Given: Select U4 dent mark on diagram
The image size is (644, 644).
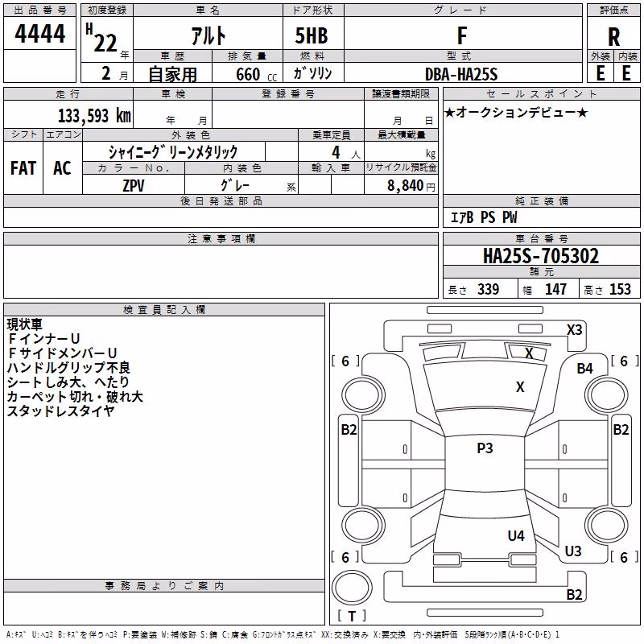Looking at the screenshot, I should pyautogui.click(x=516, y=535).
